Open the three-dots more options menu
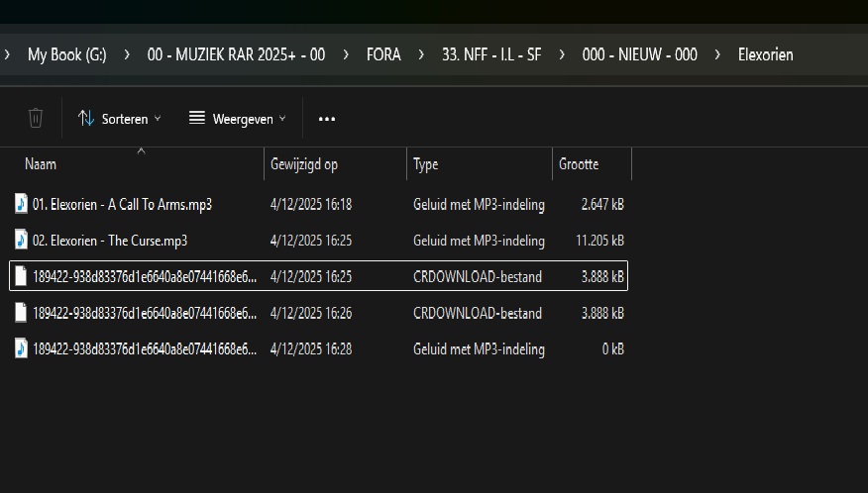 [327, 119]
